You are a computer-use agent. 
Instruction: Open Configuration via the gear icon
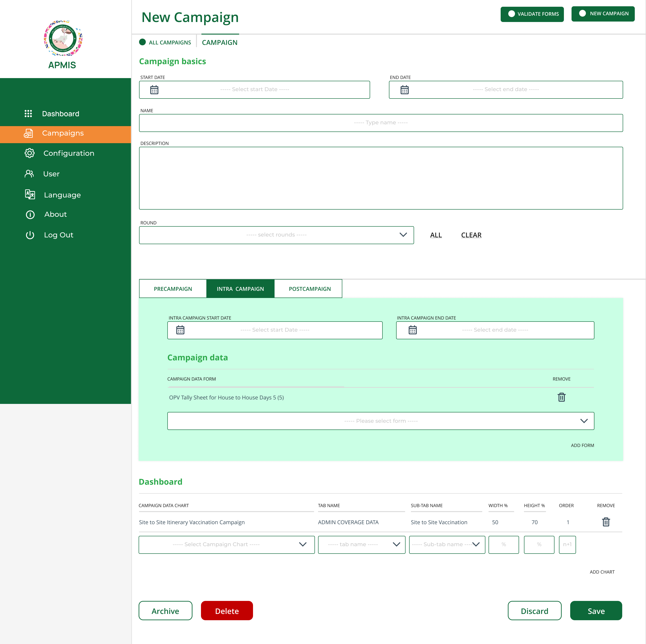click(30, 153)
